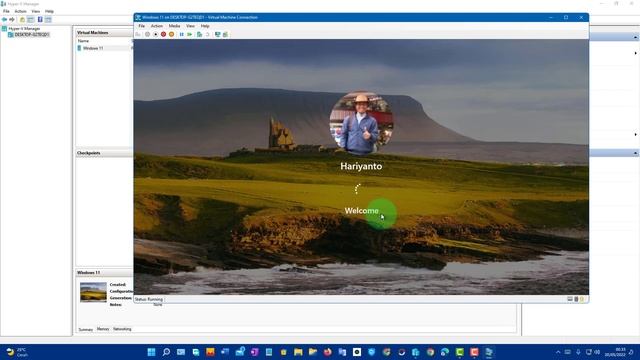
Task: Click Ctrl+Alt+Delete icon in VM Connection toolbar
Action: (138, 35)
